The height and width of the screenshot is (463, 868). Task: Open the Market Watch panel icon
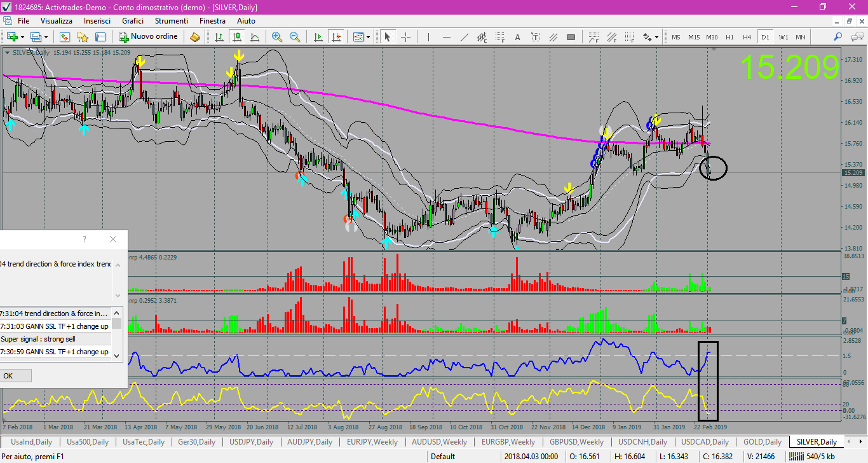65,37
